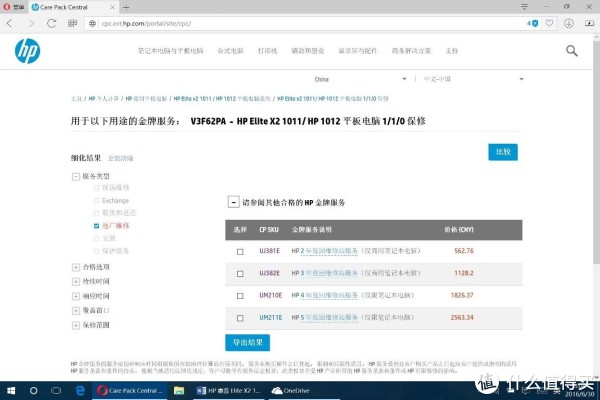Open the 显示屏与配件 menu
600x400 pixels.
pyautogui.click(x=358, y=51)
